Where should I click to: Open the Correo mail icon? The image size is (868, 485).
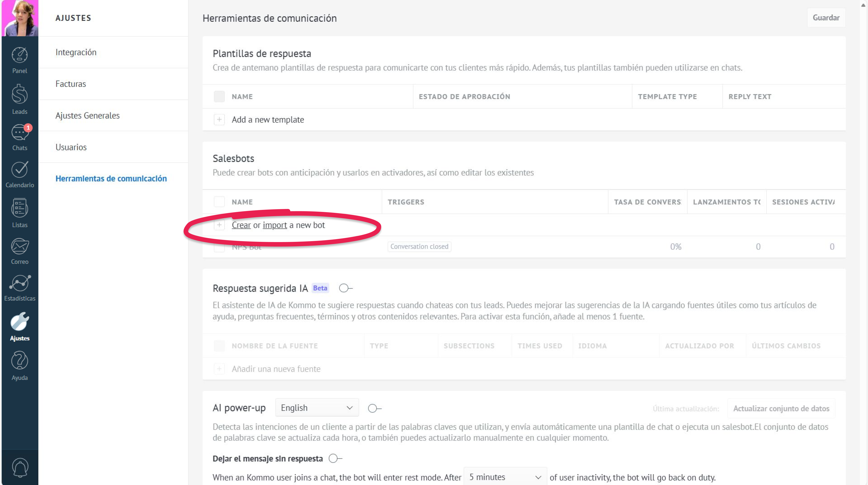click(x=19, y=250)
